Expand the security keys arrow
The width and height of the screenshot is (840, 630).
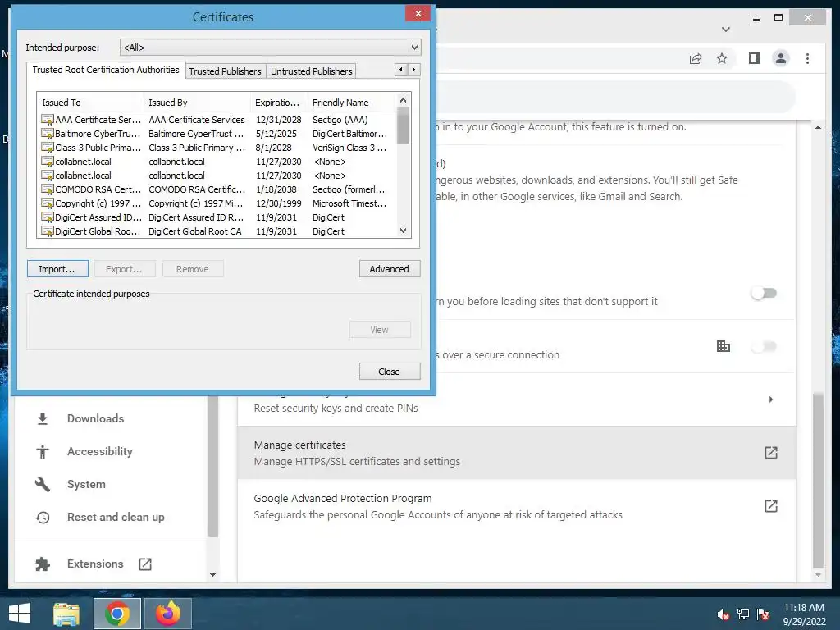(771, 399)
